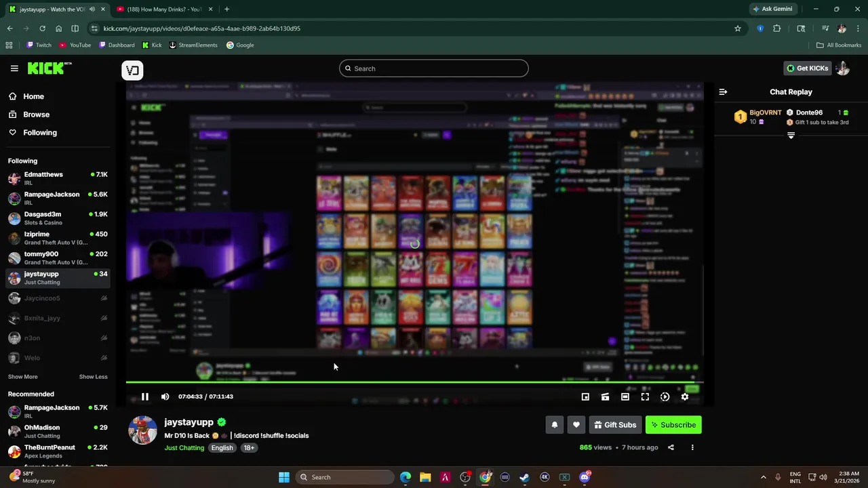Click Show More under Following

(x=23, y=377)
